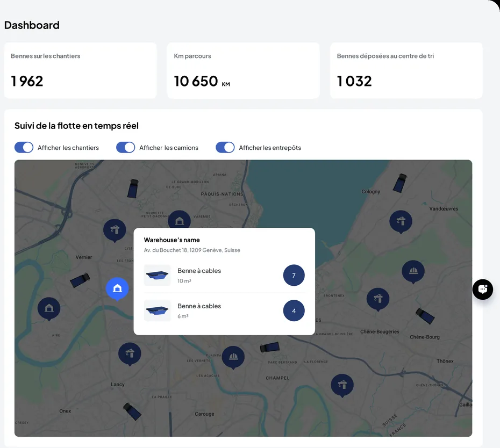Image resolution: width=500 pixels, height=448 pixels.
Task: Click the 6 m³ benne thumbnail
Action: 157,310
